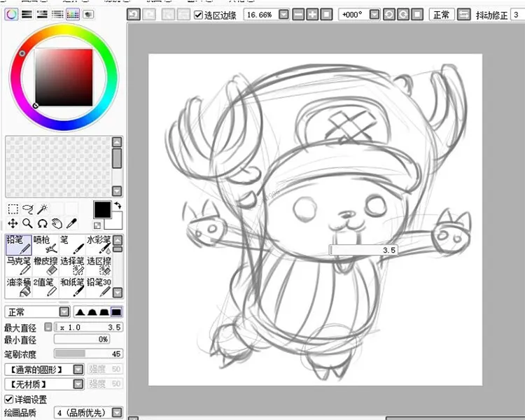Open the 16.66% zoom dropdown

(283, 15)
